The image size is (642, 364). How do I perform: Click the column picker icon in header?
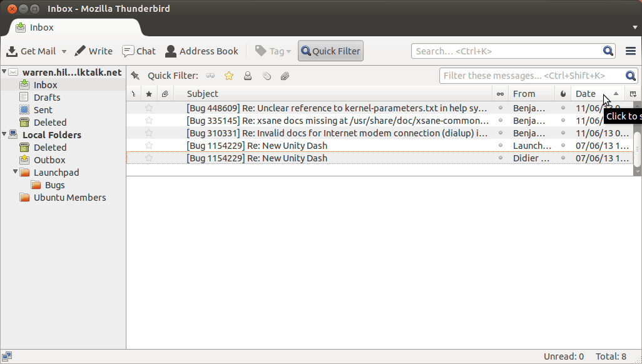[633, 94]
